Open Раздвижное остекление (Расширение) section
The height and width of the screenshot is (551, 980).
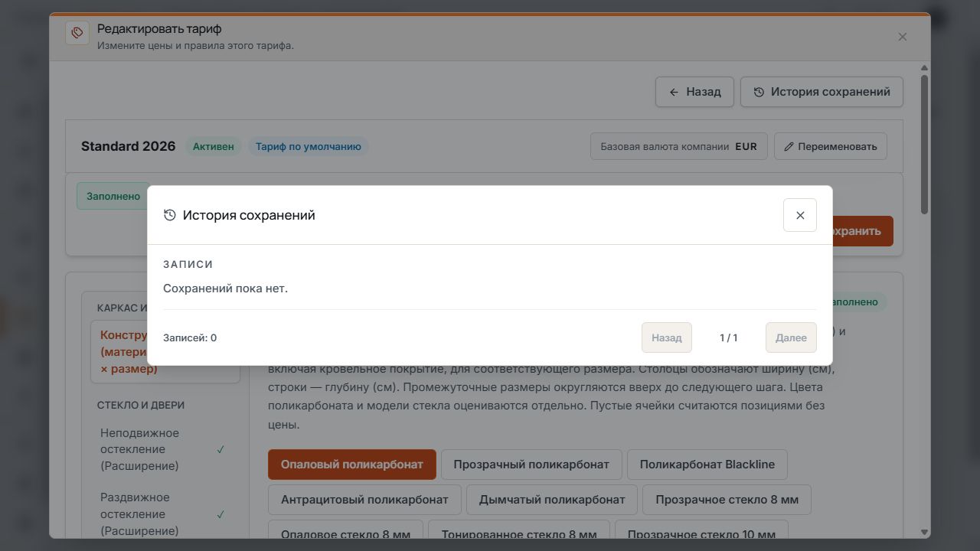point(165,514)
